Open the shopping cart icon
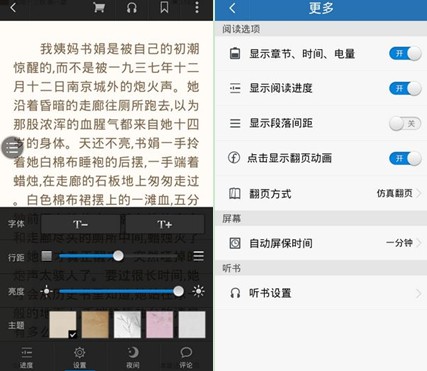Image resolution: width=427 pixels, height=371 pixels. 99,7
